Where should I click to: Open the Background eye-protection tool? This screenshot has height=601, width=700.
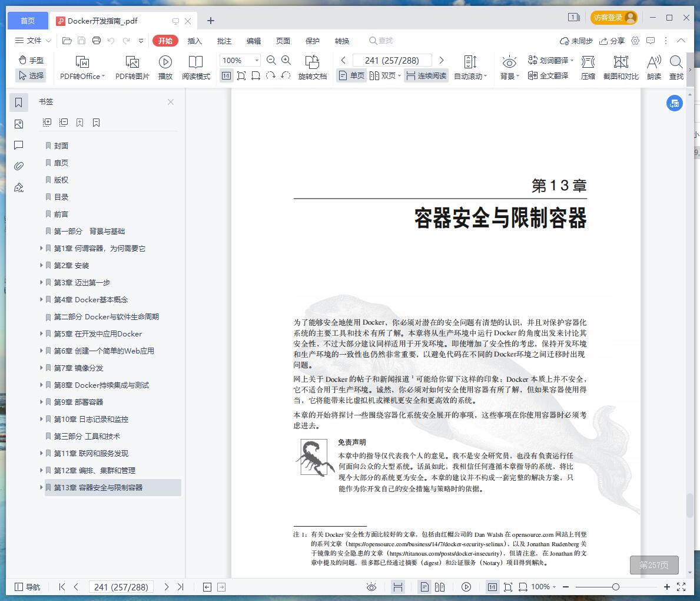tap(509, 68)
